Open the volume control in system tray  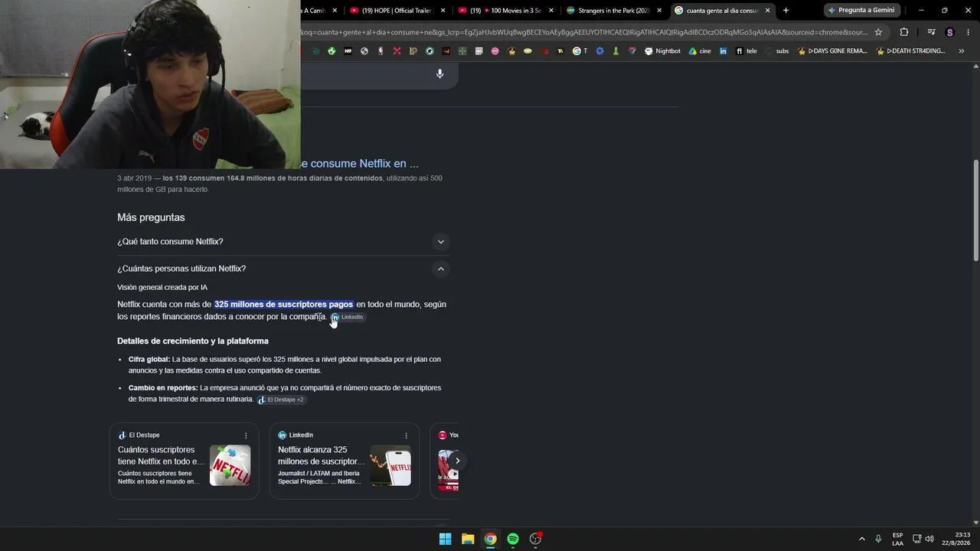click(x=929, y=539)
